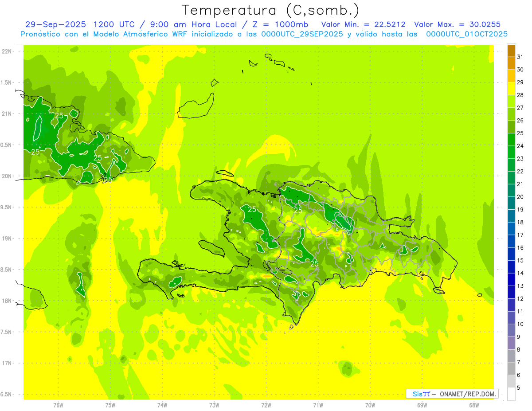Screen dimensions: 532x411
Task: Click the colorbar label '31'
Action: tap(520, 57)
